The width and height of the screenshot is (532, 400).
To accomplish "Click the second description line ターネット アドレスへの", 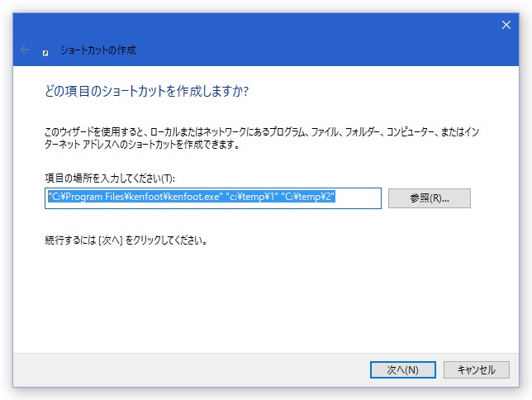I will (142, 145).
